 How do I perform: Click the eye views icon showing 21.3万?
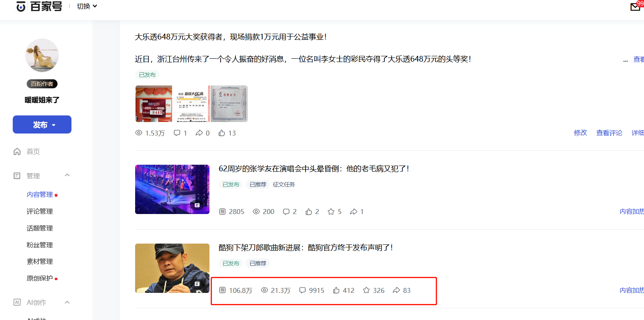point(264,290)
